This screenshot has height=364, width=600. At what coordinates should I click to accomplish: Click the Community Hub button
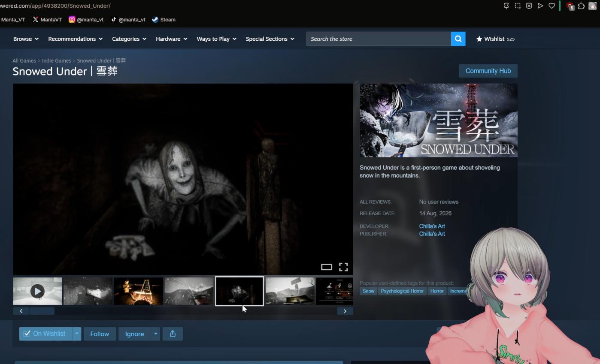point(488,71)
